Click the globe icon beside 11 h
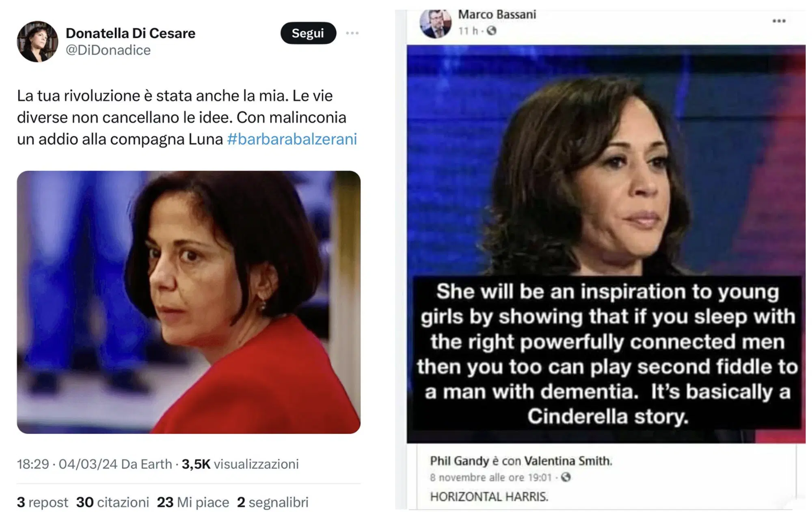Image resolution: width=812 pixels, height=512 pixels. 491,31
